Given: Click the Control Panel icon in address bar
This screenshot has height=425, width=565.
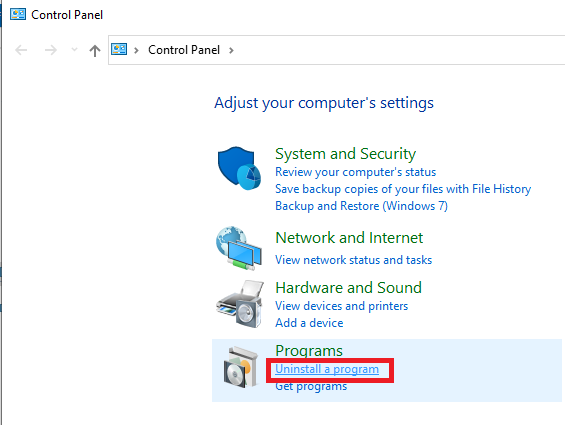Looking at the screenshot, I should pyautogui.click(x=119, y=49).
